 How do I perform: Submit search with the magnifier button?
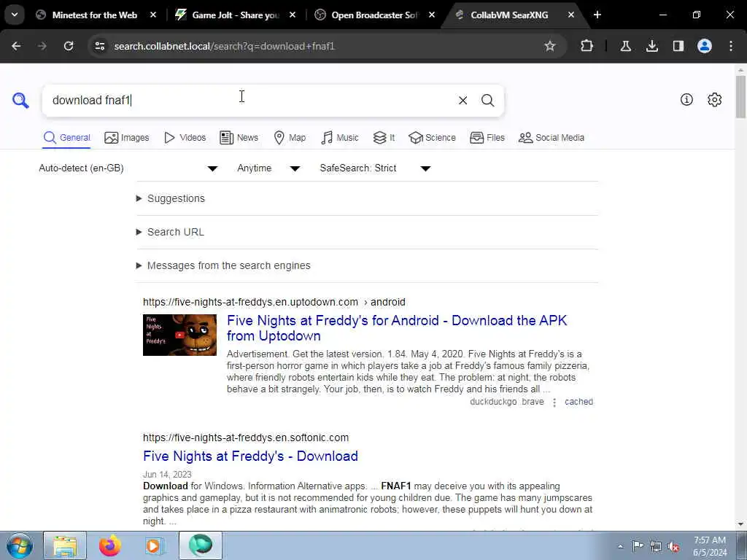click(x=487, y=101)
